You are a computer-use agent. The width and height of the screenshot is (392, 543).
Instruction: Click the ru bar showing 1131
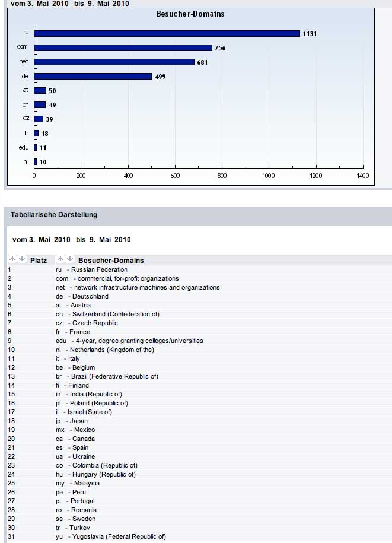[x=168, y=34]
